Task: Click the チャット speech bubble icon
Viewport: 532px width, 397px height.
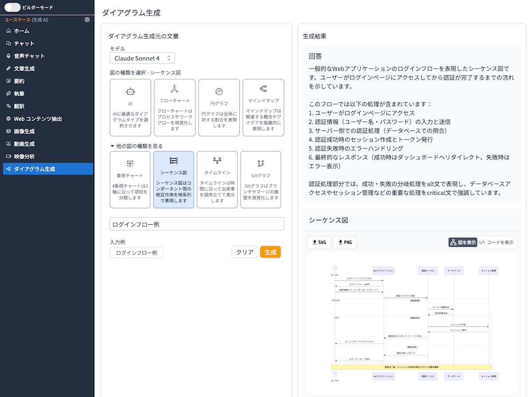Action: coord(8,43)
